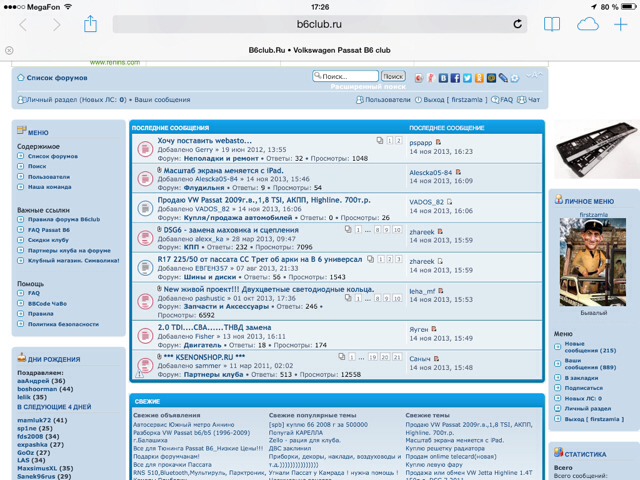The image size is (640, 480).
Task: Open topic icon for Хочу поставить webasto
Action: point(144,149)
